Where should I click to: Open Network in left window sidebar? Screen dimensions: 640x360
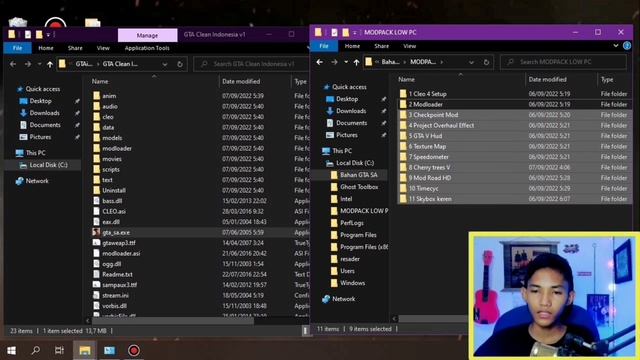point(37,181)
